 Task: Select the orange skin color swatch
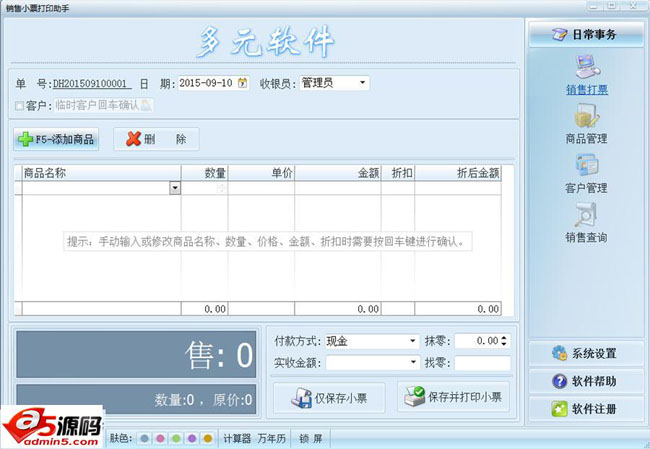click(208, 438)
